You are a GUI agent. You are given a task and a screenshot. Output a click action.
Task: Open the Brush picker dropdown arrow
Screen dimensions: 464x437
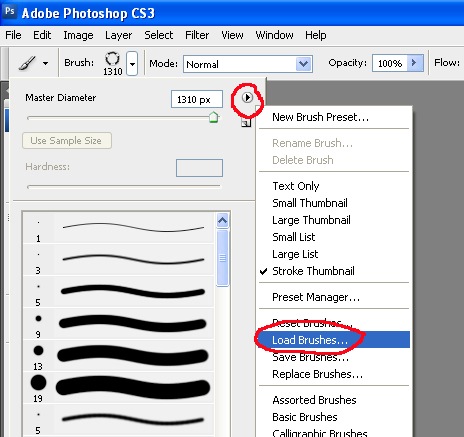tap(133, 63)
